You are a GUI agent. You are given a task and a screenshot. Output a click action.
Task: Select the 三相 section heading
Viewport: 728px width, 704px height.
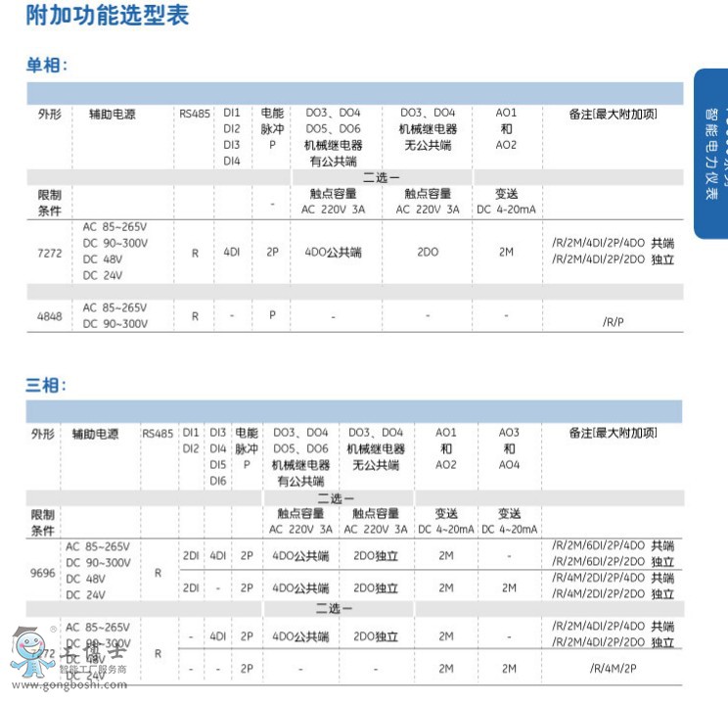(46, 385)
